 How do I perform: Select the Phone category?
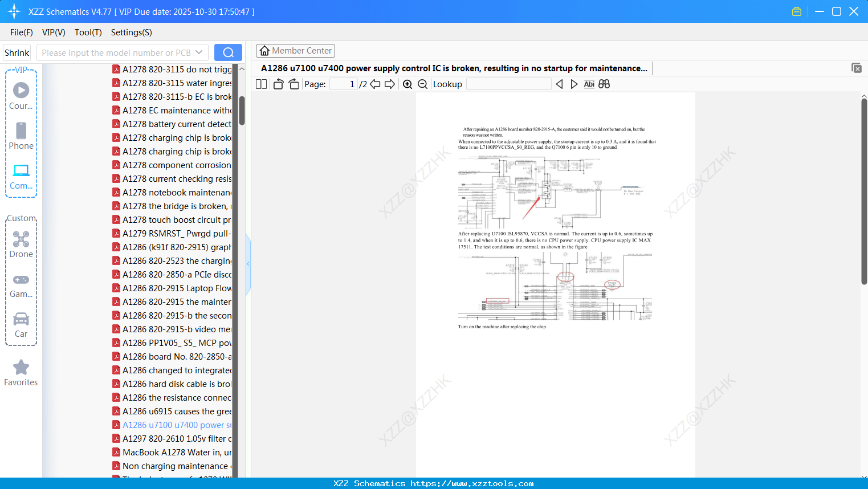coord(21,136)
